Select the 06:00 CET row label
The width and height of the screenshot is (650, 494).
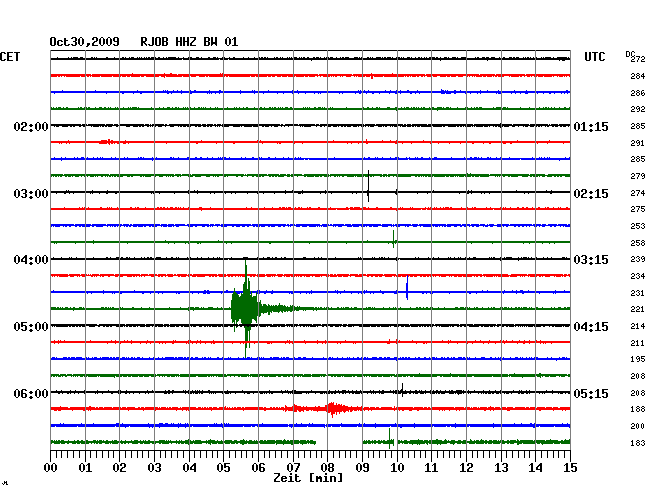(x=31, y=393)
